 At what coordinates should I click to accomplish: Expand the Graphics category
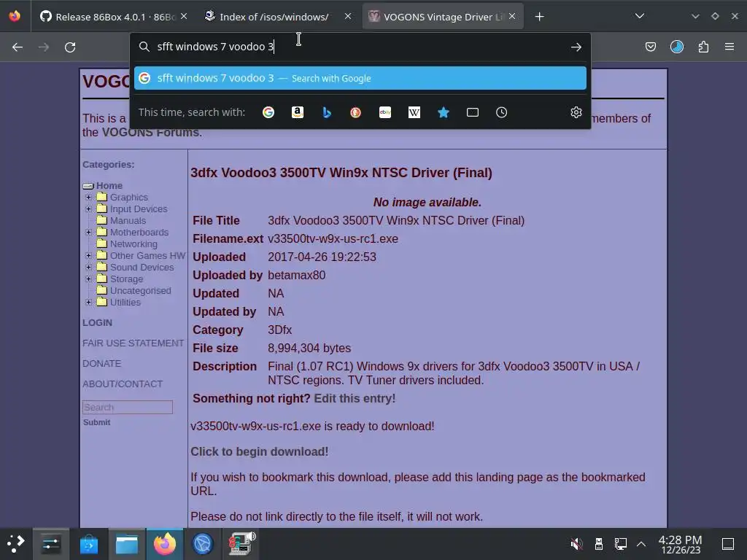[x=88, y=197]
